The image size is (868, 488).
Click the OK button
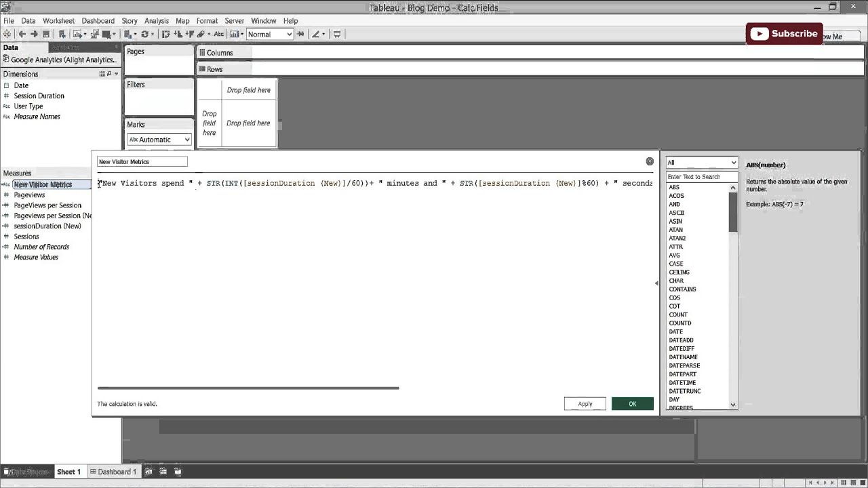(633, 404)
